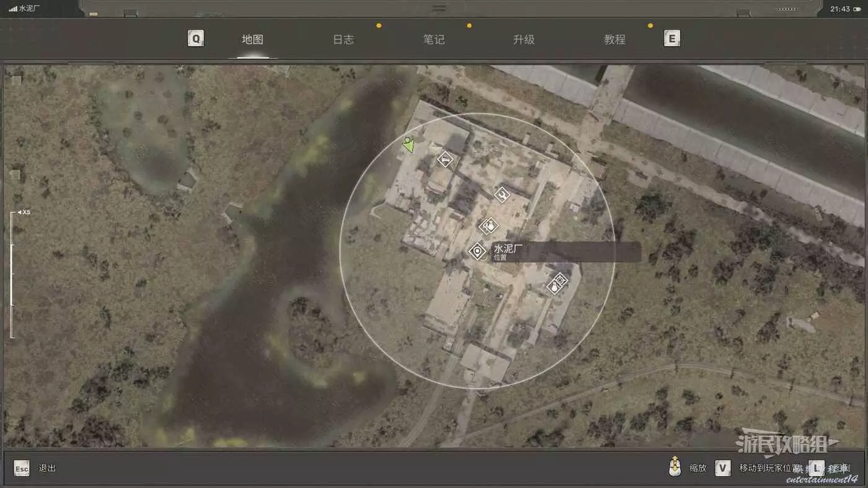Viewport: 868px width, 488px height.
Task: Select the weapon marker icon on map
Action: point(445,159)
